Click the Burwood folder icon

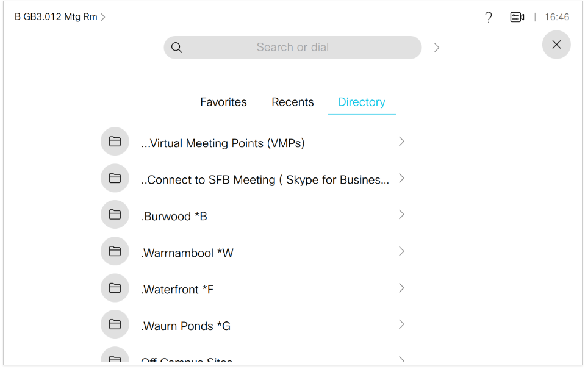pyautogui.click(x=115, y=215)
